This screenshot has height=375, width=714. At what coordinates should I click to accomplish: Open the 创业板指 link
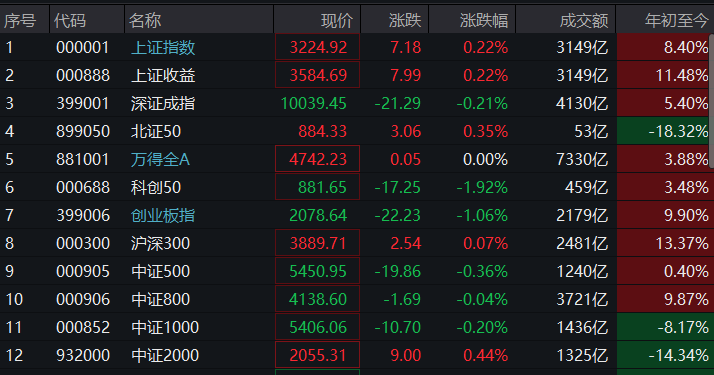tap(163, 215)
